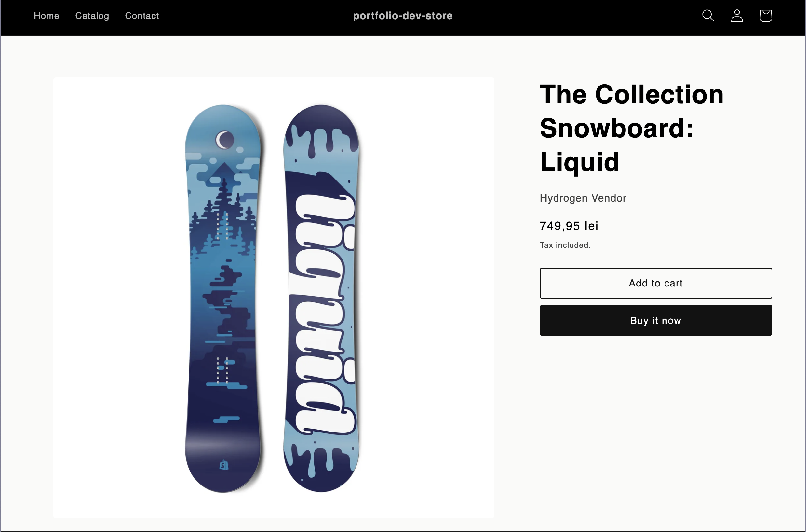Click the snowboard product image
Viewport: 806px width, 532px height.
[274, 297]
